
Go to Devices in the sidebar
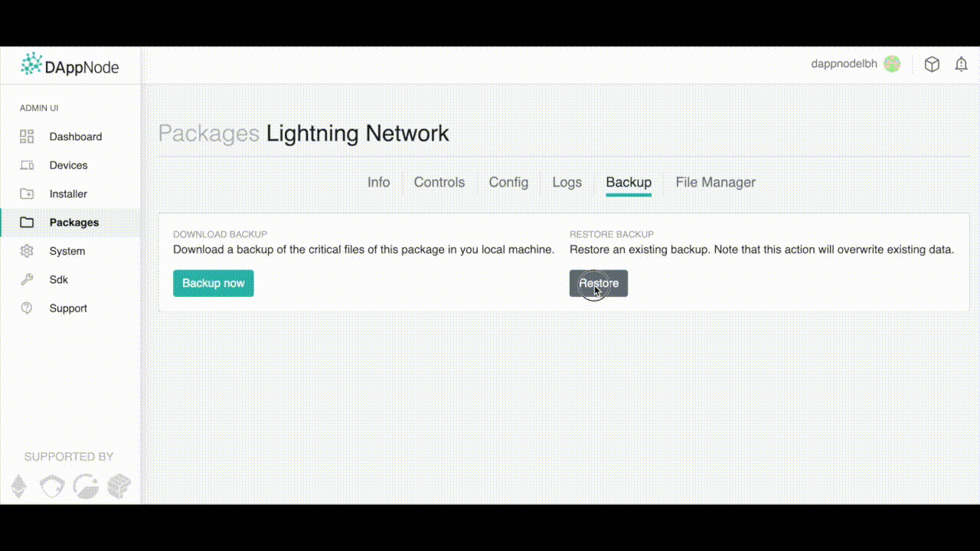pos(69,165)
